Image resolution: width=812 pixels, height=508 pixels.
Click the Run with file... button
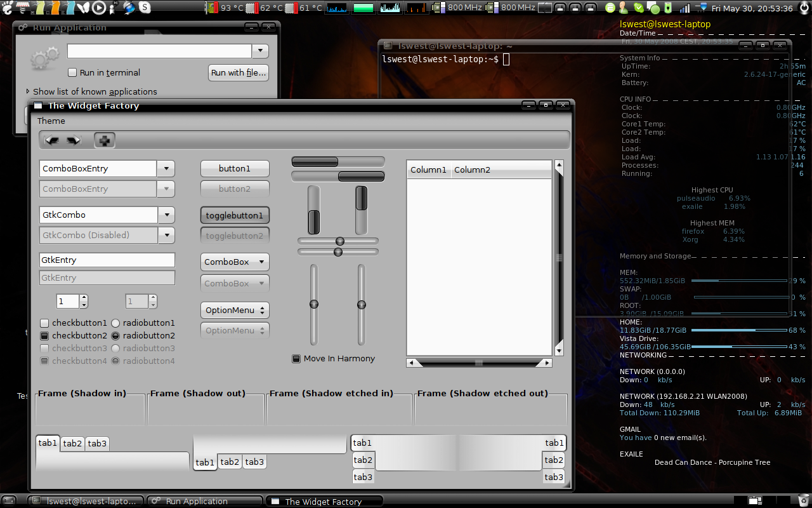tap(238, 72)
